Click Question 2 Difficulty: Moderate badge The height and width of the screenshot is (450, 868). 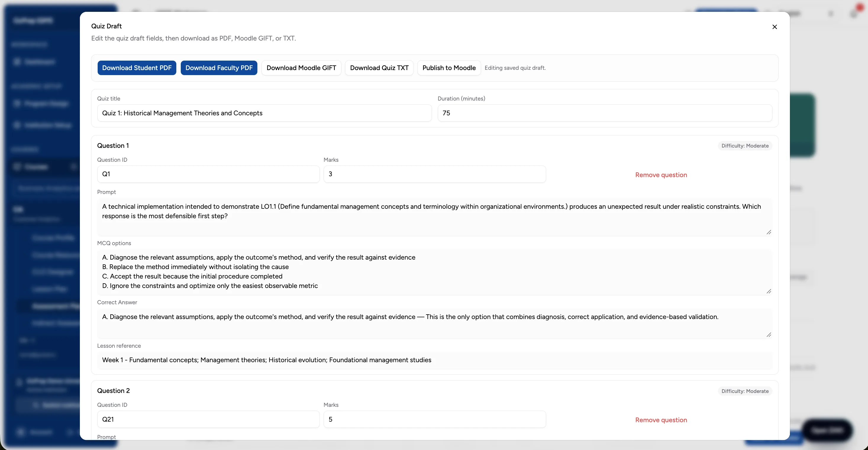[x=745, y=391]
